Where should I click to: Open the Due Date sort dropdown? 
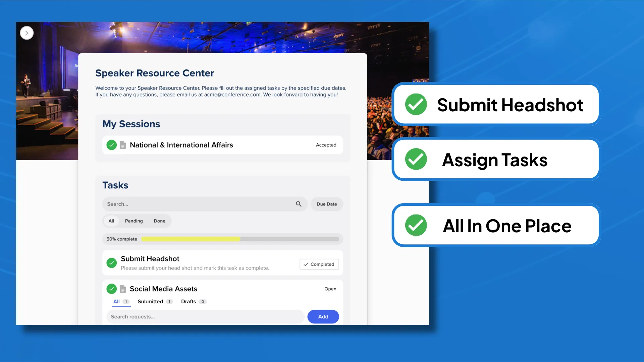(327, 204)
